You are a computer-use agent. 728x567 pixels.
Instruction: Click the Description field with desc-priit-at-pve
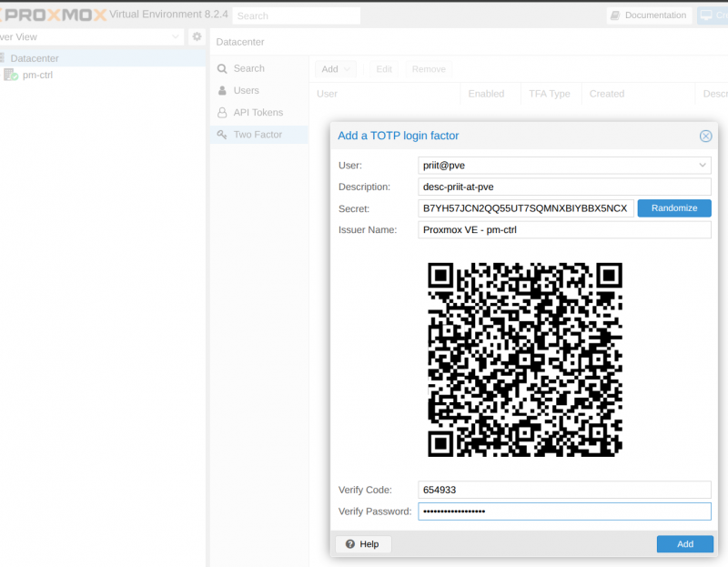pos(564,187)
